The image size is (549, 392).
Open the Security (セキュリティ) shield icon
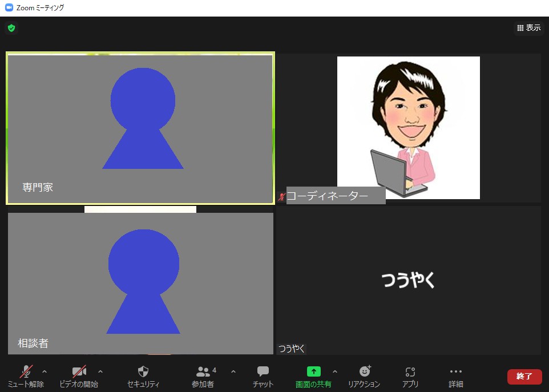tap(143, 372)
